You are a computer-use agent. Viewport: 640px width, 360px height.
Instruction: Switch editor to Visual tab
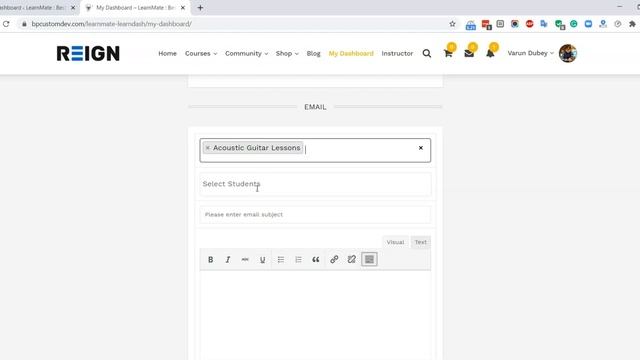(395, 242)
